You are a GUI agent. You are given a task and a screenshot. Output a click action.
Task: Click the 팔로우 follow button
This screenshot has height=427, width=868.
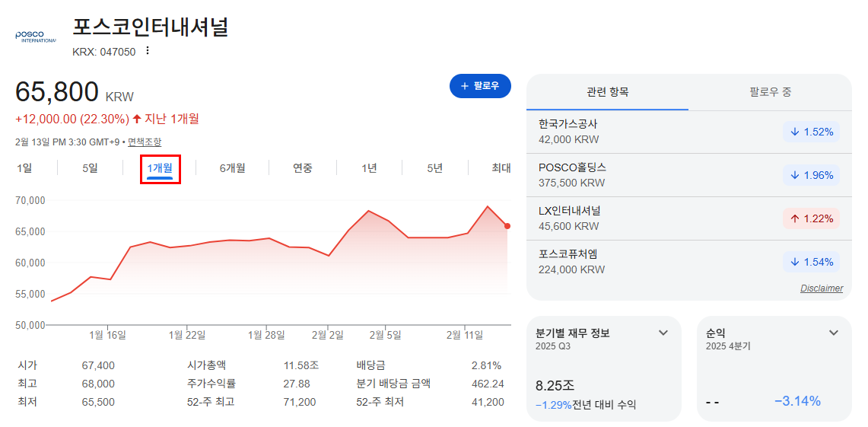(480, 86)
